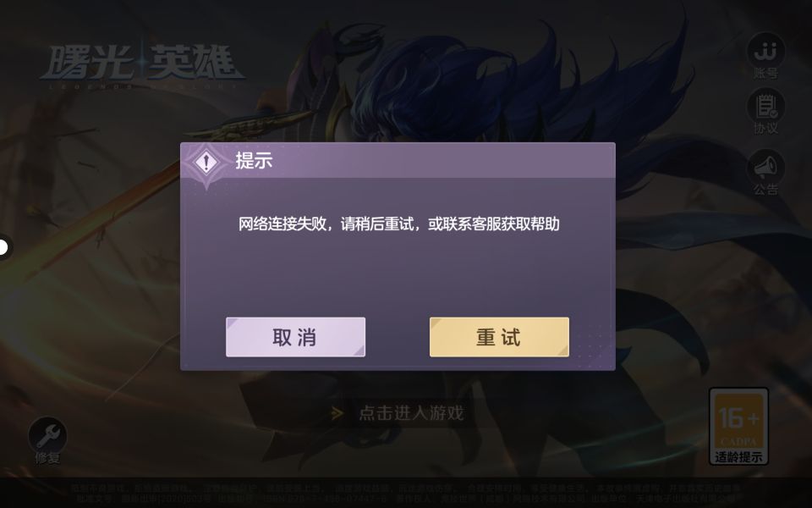Select the 网络连接失败 error message text
This screenshot has height=508, width=812.
click(398, 224)
